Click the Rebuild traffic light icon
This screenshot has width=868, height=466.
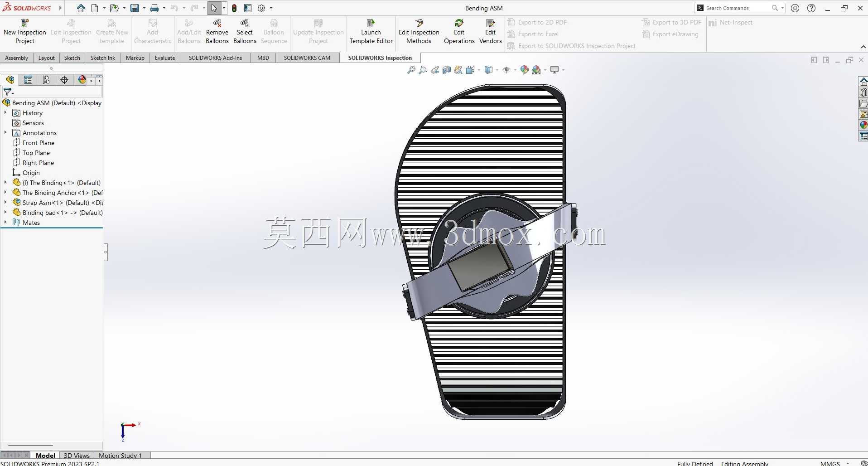[x=234, y=8]
